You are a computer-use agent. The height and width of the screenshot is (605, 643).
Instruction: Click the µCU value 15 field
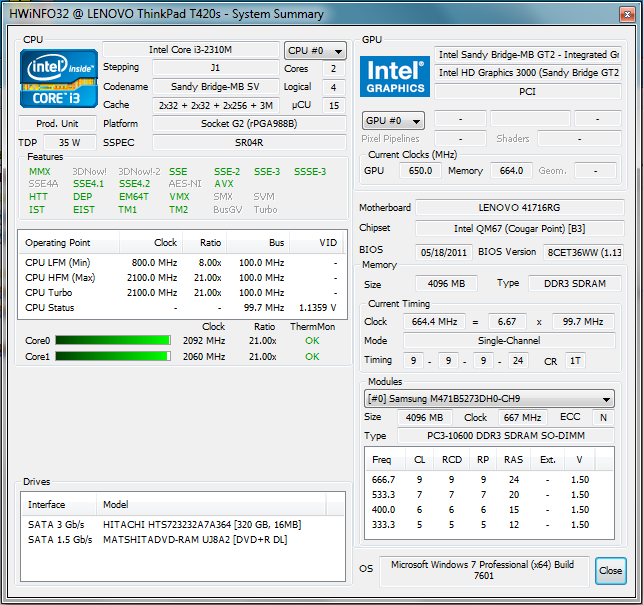pos(334,105)
